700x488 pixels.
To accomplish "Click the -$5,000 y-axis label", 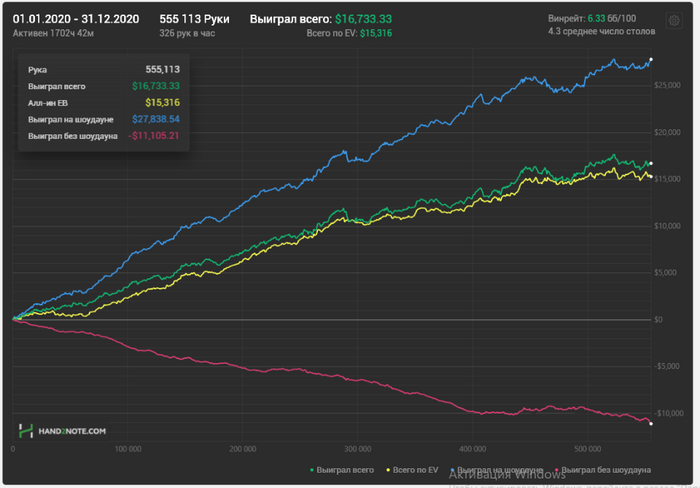I will [667, 366].
